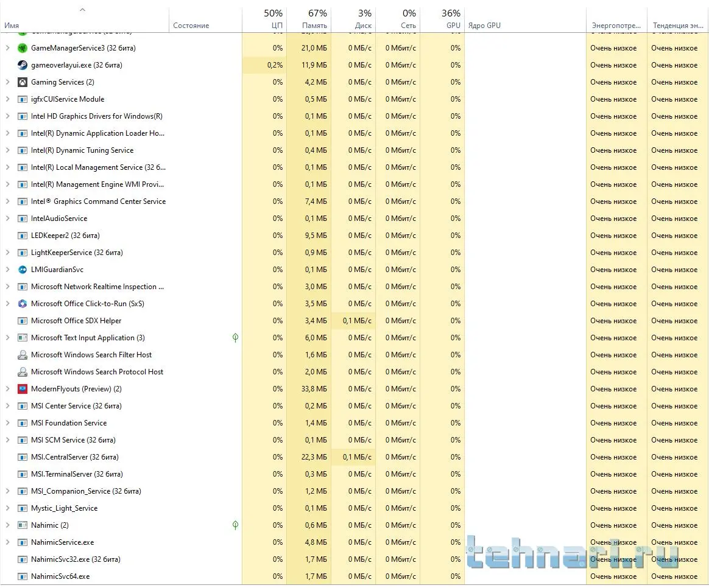
Task: Click the Windows Search Protocol Host icon
Action: click(22, 372)
